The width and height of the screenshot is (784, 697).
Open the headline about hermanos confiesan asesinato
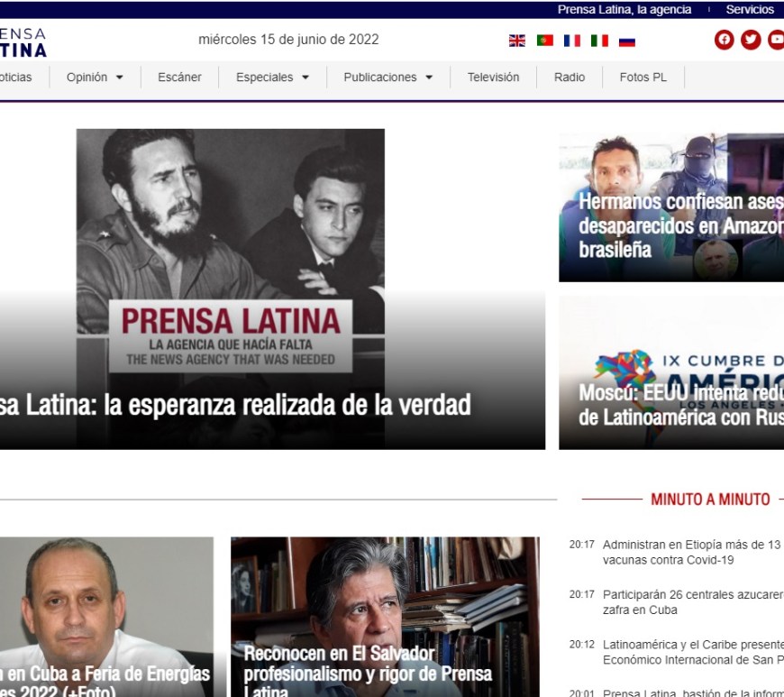coord(673,222)
